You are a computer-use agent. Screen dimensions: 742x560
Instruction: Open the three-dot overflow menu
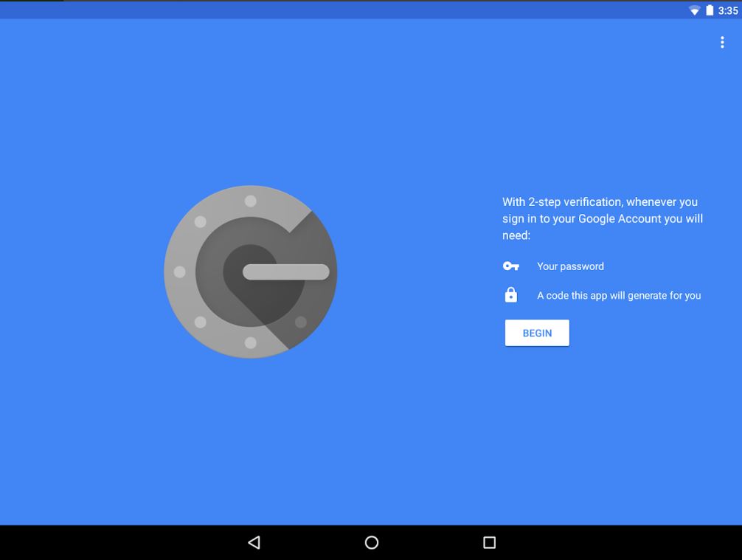click(722, 42)
